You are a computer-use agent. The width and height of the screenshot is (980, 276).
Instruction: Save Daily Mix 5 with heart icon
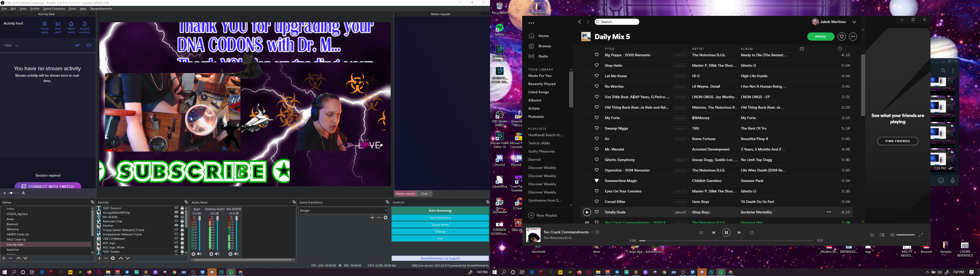point(841,37)
